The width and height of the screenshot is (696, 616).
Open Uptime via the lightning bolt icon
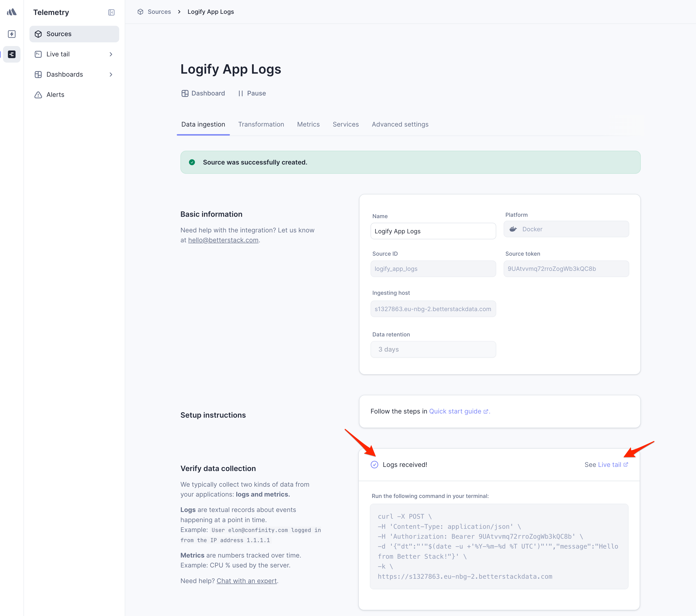pyautogui.click(x=11, y=34)
